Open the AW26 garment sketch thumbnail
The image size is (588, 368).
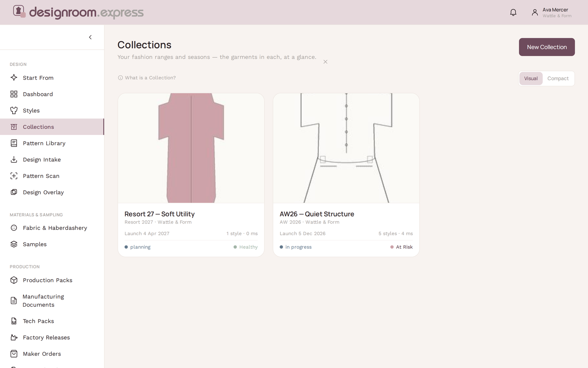(x=346, y=148)
